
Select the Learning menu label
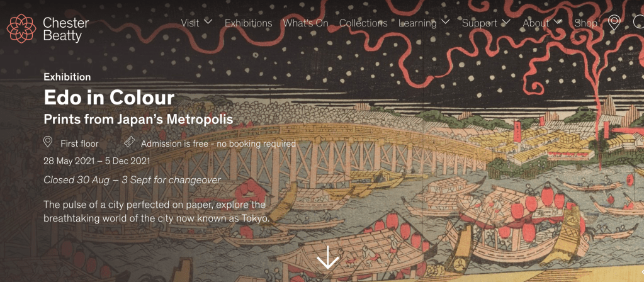point(418,23)
